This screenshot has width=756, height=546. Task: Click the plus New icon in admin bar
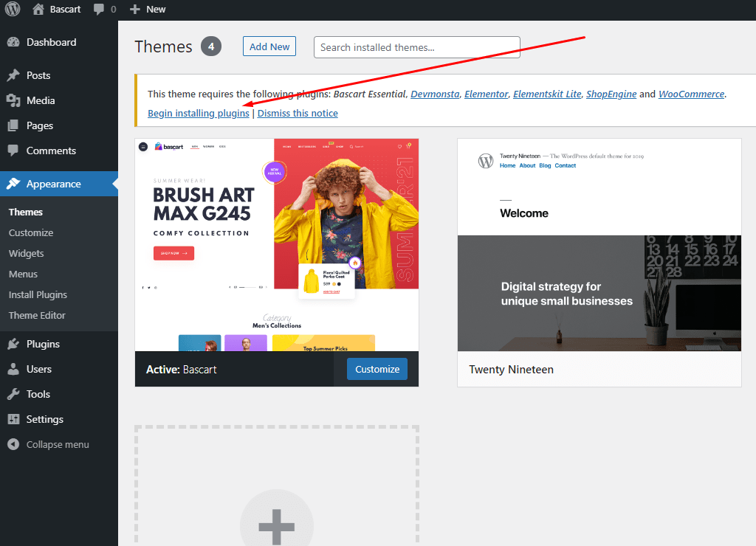[135, 9]
